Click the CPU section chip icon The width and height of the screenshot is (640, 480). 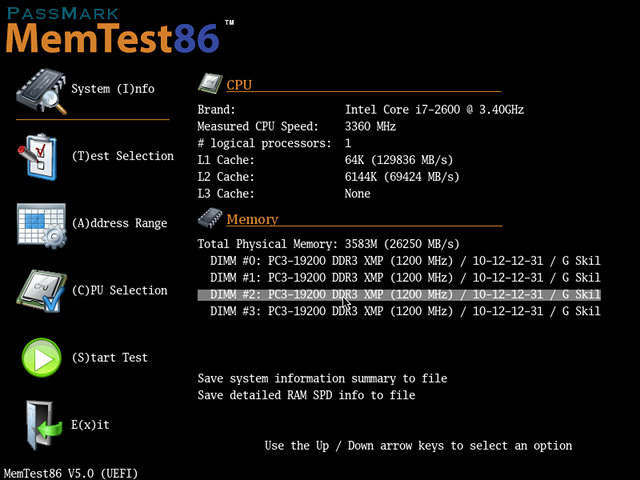(210, 84)
